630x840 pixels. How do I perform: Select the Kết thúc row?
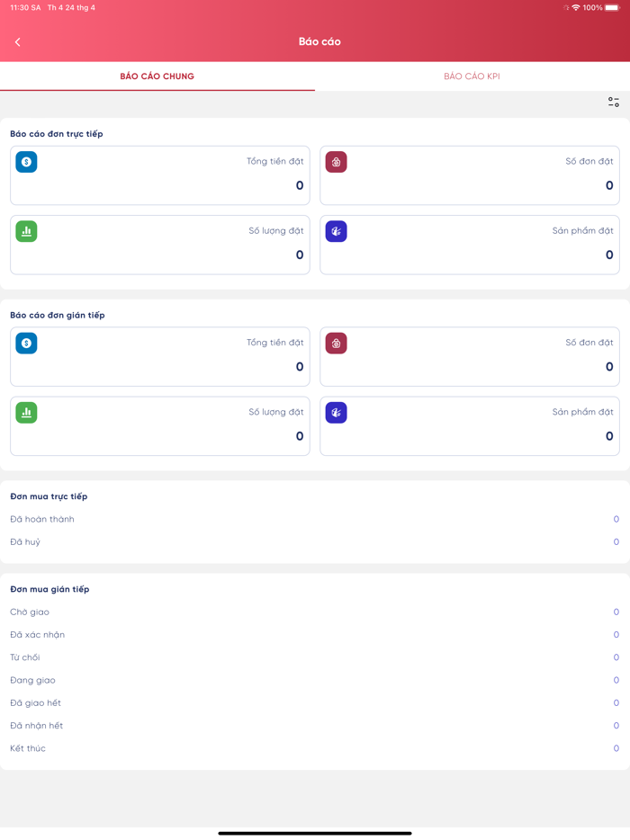coord(315,748)
